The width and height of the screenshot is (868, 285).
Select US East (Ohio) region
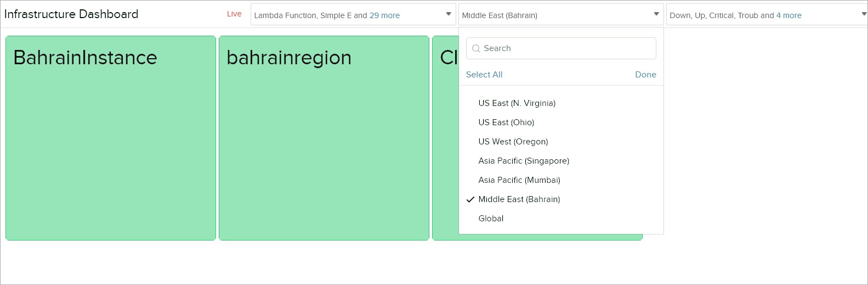(506, 122)
